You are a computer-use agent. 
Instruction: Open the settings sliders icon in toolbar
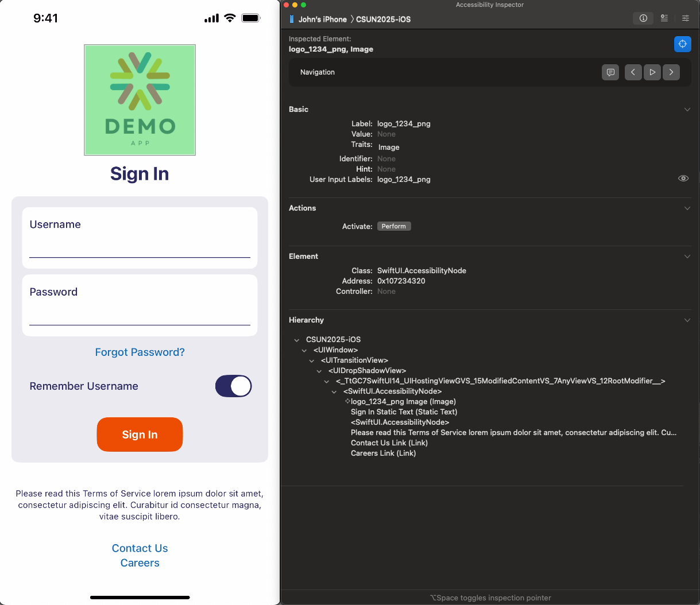coord(685,18)
